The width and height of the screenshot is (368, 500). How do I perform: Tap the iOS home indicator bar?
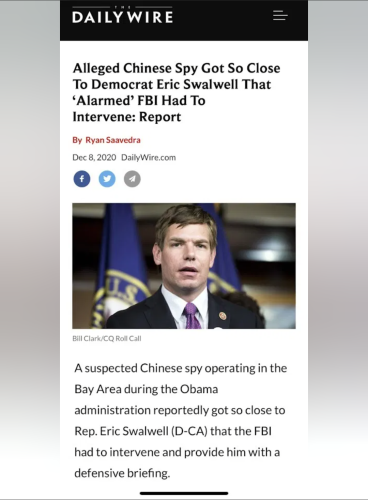[x=184, y=493]
